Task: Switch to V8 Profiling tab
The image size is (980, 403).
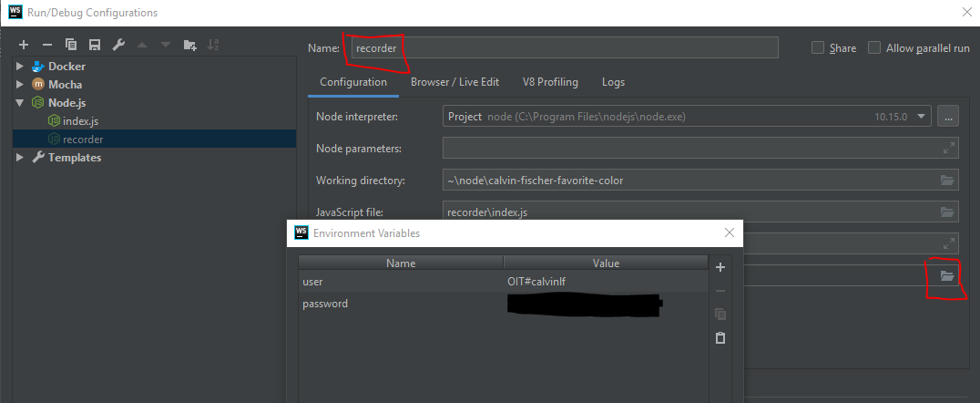Action: (x=550, y=82)
